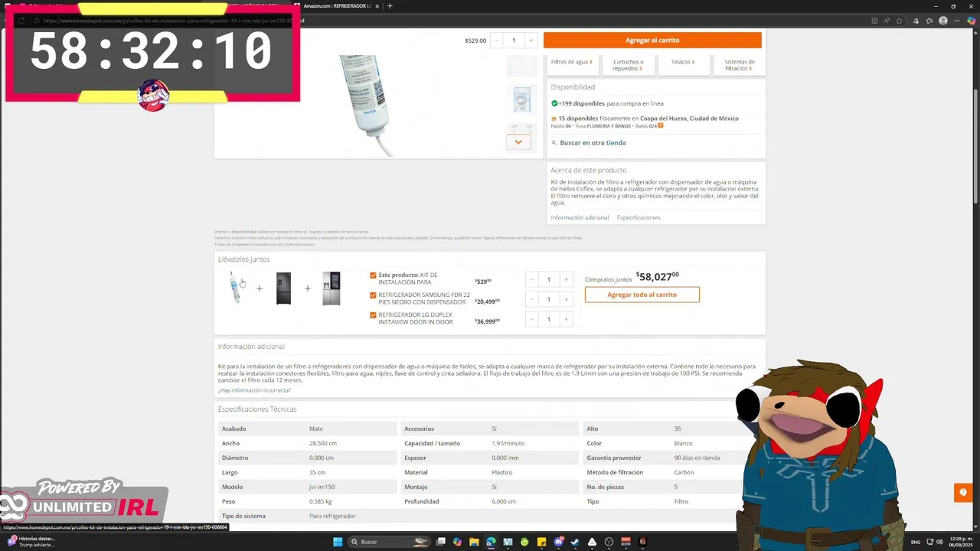Decrease quantity of the LG refrigerator
980x551 pixels.
coord(532,319)
